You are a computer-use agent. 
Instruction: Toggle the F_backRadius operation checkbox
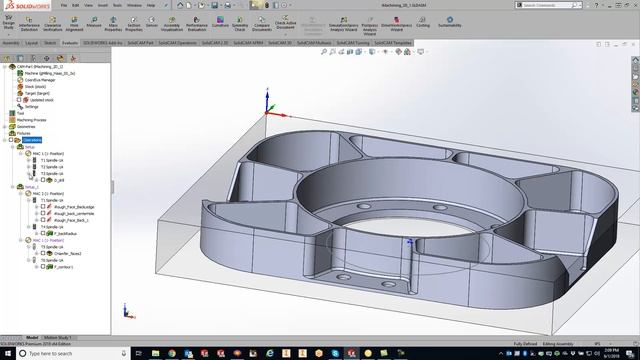tap(42, 233)
